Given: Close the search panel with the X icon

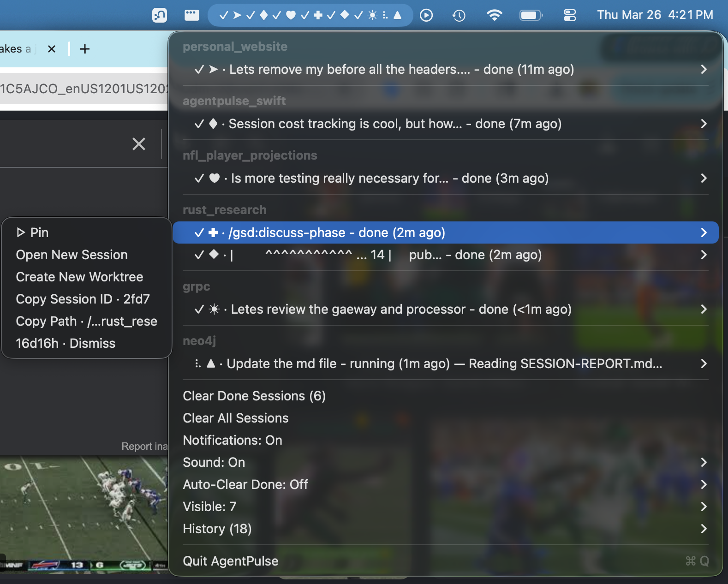Looking at the screenshot, I should pyautogui.click(x=139, y=144).
